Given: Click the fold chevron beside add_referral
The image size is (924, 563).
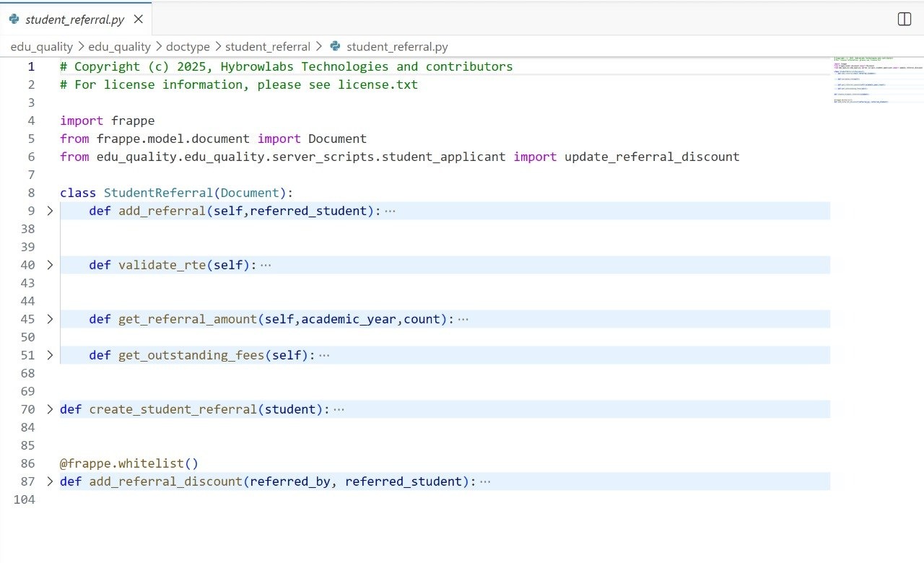Looking at the screenshot, I should [49, 211].
